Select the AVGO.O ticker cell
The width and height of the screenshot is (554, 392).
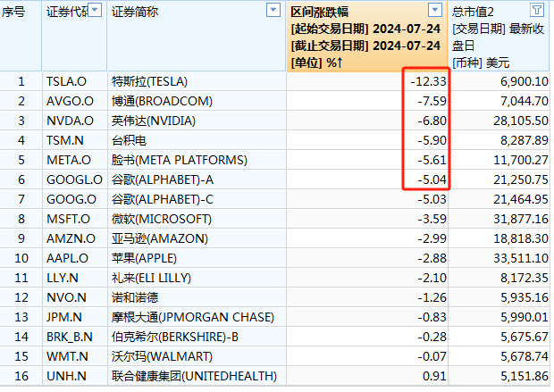(74, 102)
